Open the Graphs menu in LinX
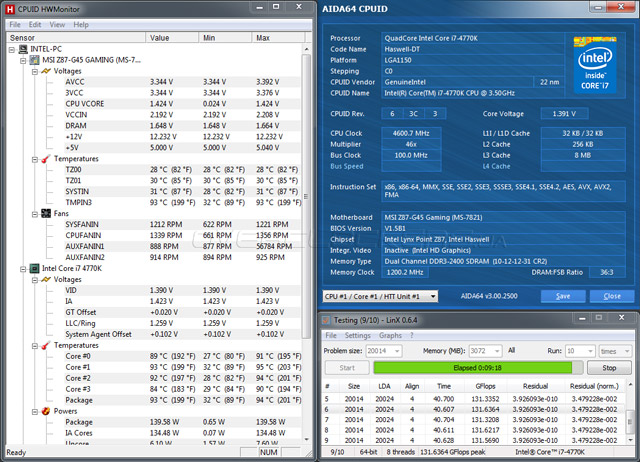640x462 pixels. click(x=389, y=335)
